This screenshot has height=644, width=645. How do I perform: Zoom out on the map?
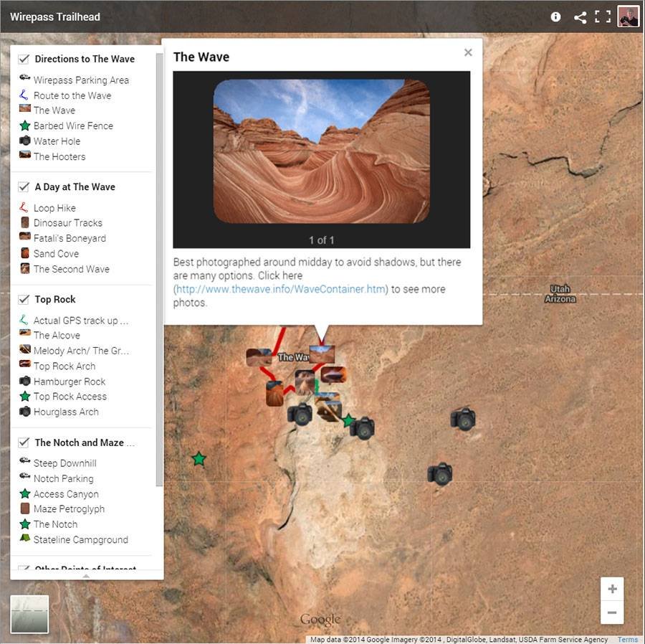[612, 612]
